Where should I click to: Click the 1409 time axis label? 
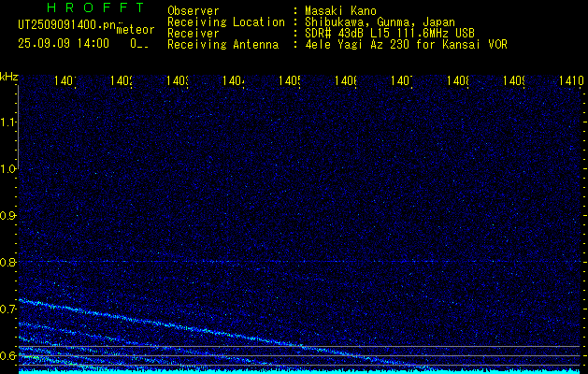tap(514, 80)
